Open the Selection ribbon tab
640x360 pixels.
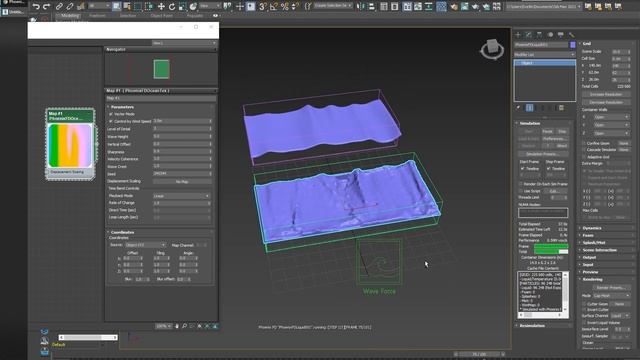128,16
